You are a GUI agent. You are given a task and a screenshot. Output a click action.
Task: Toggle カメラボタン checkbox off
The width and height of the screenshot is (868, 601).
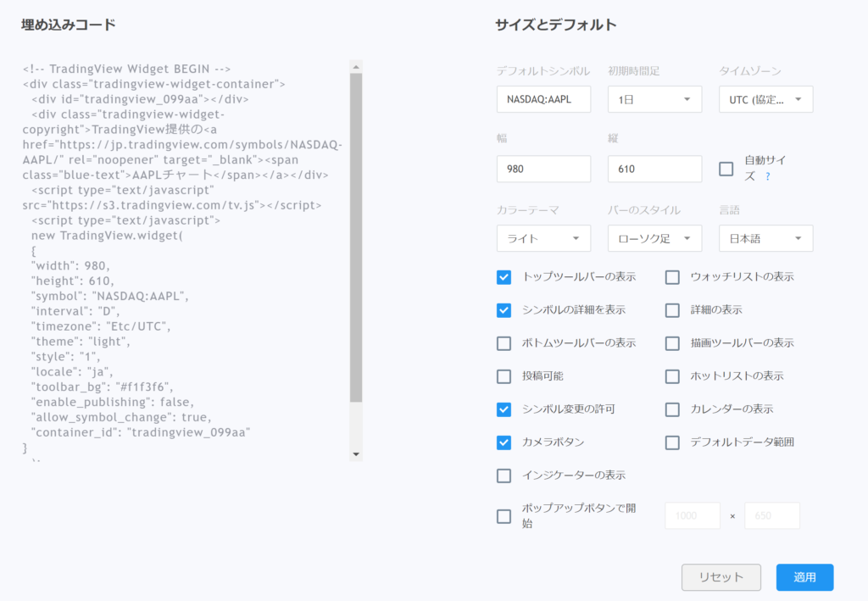click(504, 442)
